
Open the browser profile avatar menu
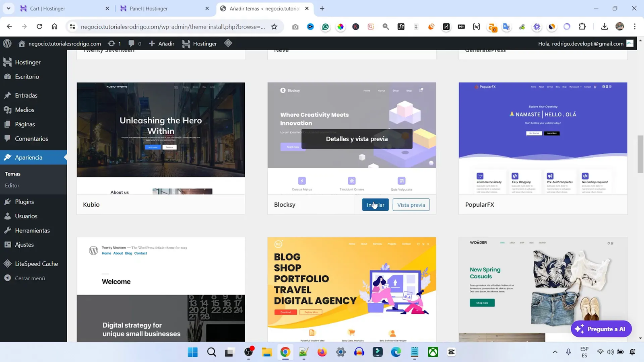pyautogui.click(x=619, y=27)
